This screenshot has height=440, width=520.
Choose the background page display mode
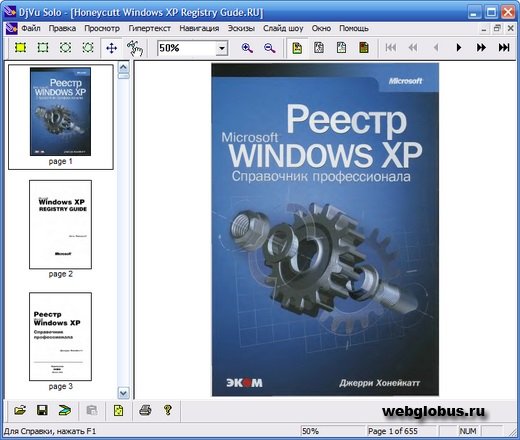(364, 48)
